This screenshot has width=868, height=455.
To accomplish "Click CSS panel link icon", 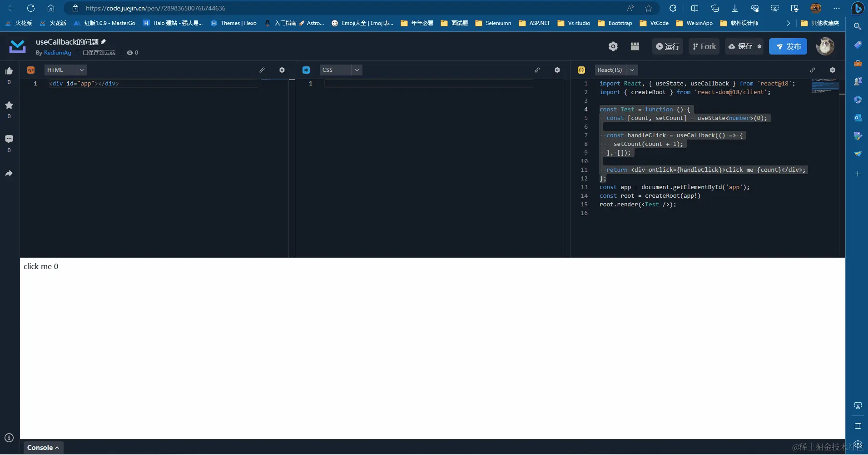I will click(x=537, y=70).
